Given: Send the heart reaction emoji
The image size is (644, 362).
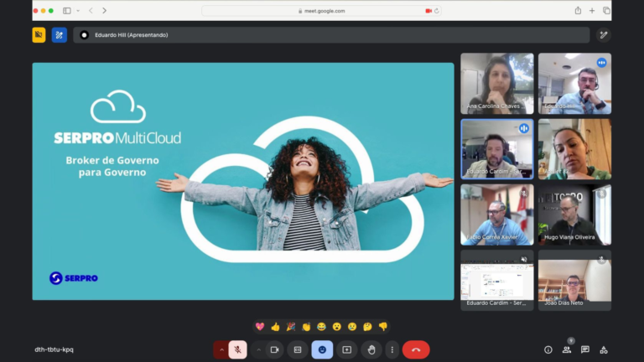Looking at the screenshot, I should pos(260,327).
